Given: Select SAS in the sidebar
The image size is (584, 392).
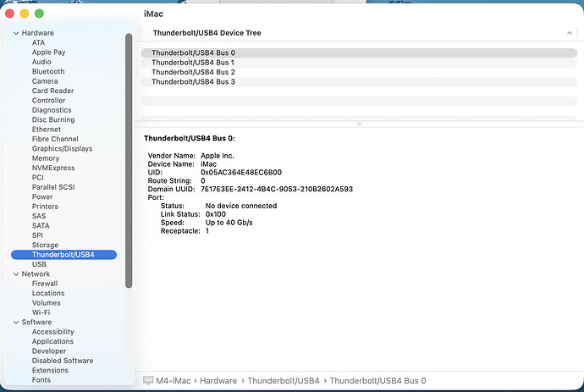Looking at the screenshot, I should (x=39, y=216).
